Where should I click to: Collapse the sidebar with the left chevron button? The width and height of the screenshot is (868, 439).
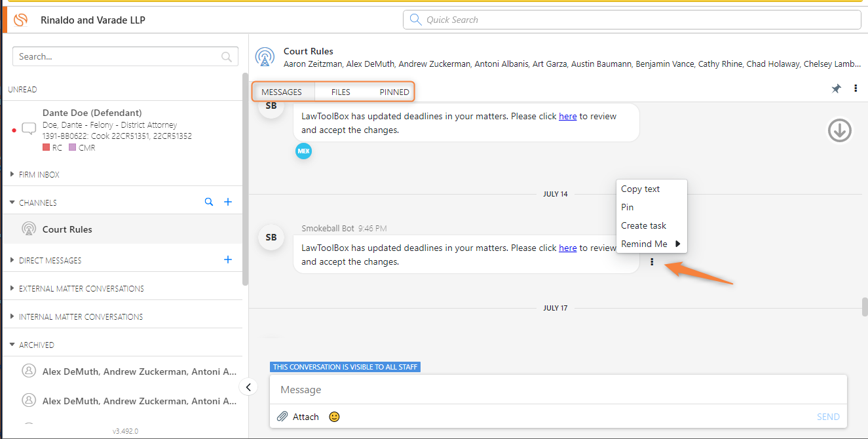pos(248,387)
